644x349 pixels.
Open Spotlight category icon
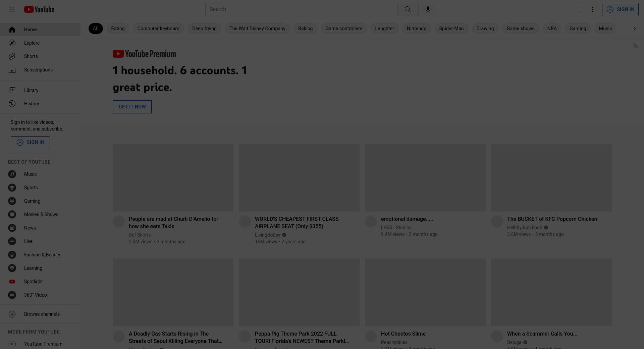[x=12, y=282]
